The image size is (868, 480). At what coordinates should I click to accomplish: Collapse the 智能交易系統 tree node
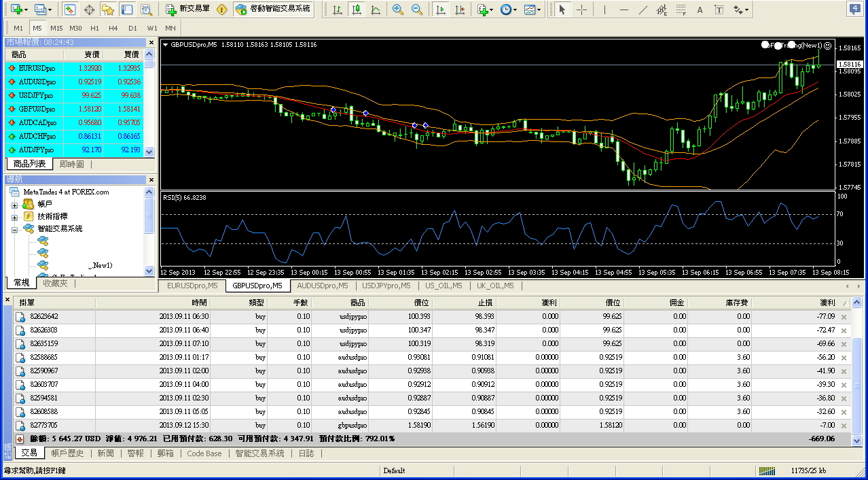[x=14, y=229]
